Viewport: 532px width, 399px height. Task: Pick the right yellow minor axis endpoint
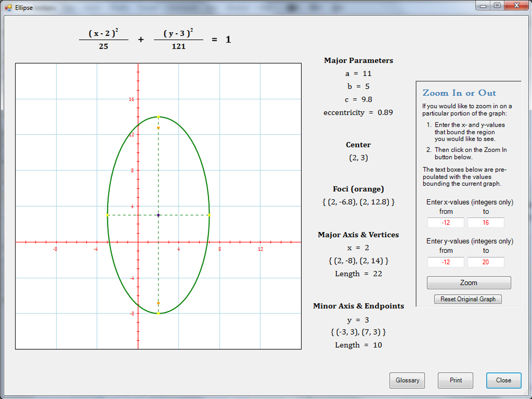pos(209,215)
